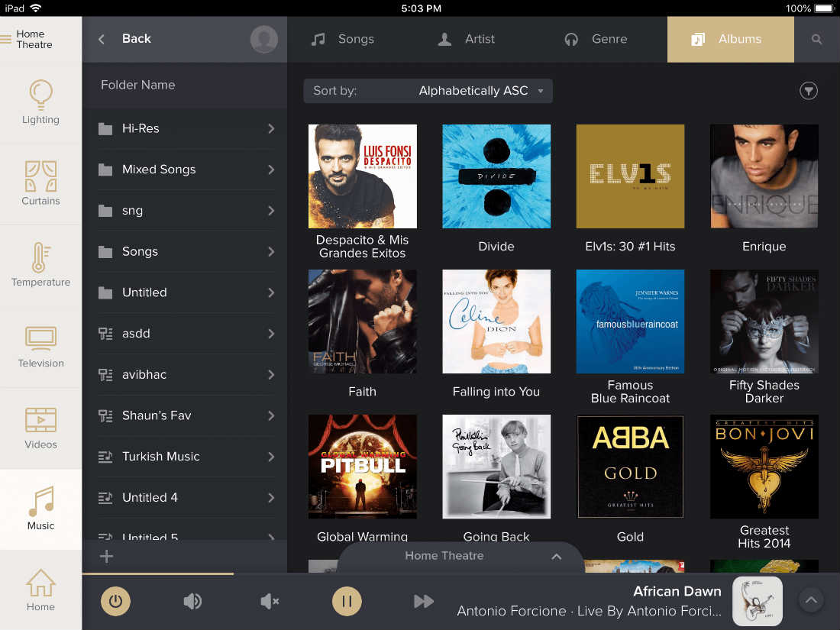Image resolution: width=840 pixels, height=630 pixels.
Task: Expand the asdd playlist chevron
Action: 271,334
